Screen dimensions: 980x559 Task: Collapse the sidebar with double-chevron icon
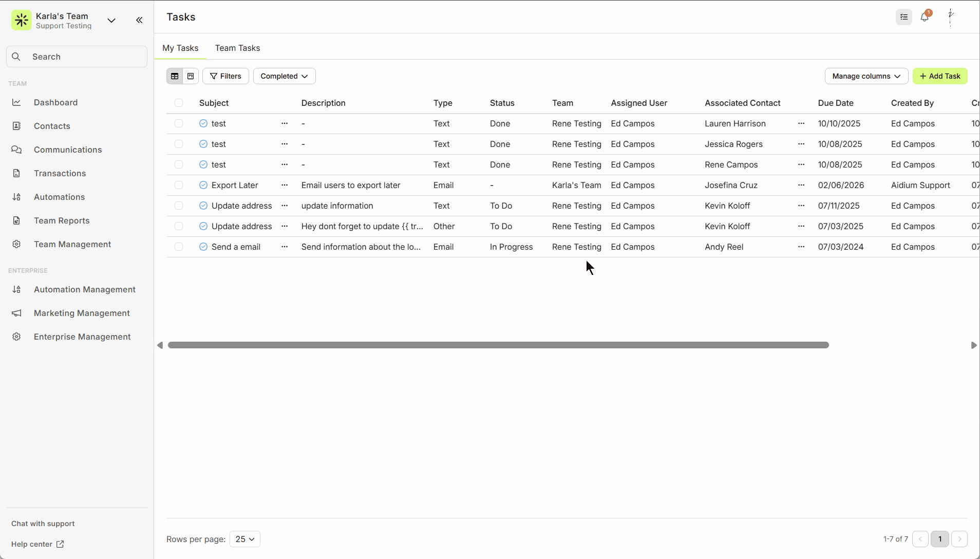pyautogui.click(x=139, y=20)
